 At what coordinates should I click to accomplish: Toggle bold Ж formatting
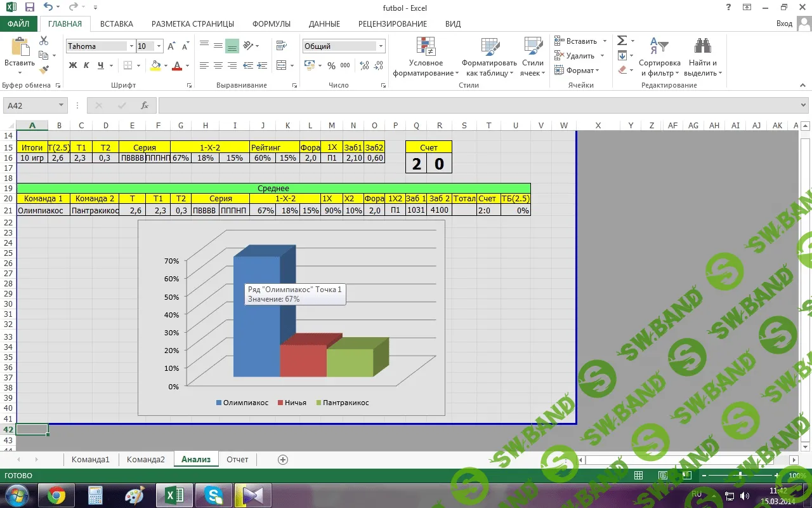[73, 65]
